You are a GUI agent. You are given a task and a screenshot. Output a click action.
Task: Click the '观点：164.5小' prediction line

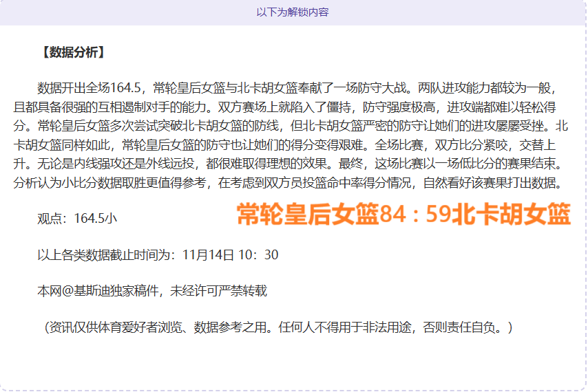(77, 219)
